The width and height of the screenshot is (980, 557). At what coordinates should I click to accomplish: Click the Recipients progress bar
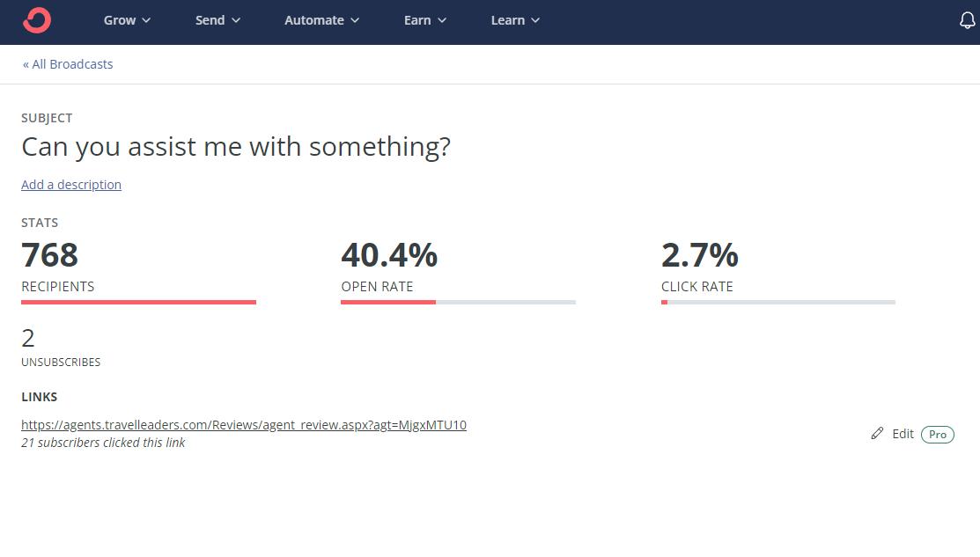(x=138, y=303)
